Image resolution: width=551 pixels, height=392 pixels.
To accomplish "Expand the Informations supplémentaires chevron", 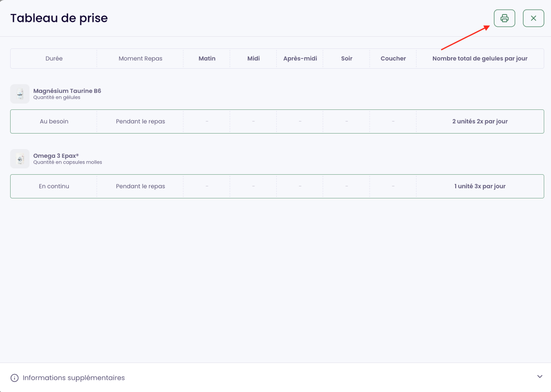I will pyautogui.click(x=540, y=377).
